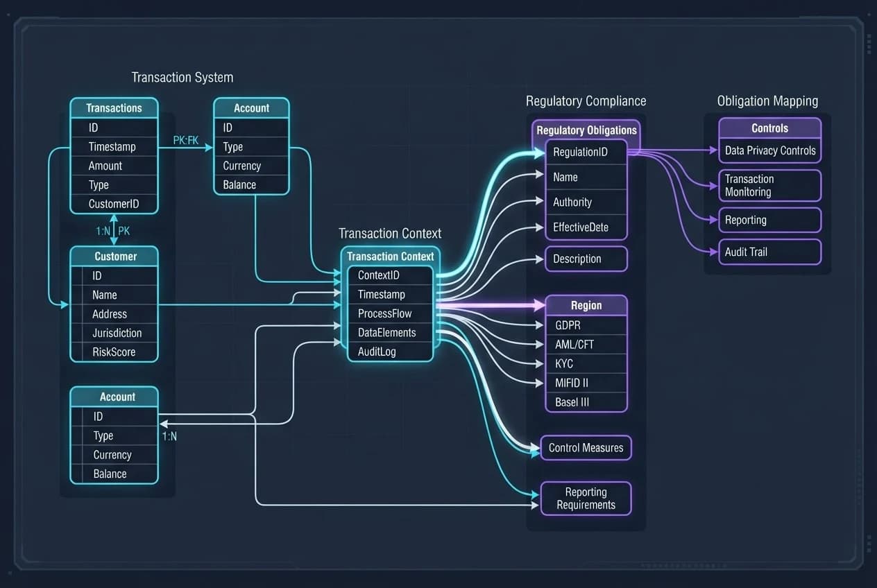This screenshot has width=877, height=588.
Task: Select the PK:FK relationship label
Action: (185, 141)
